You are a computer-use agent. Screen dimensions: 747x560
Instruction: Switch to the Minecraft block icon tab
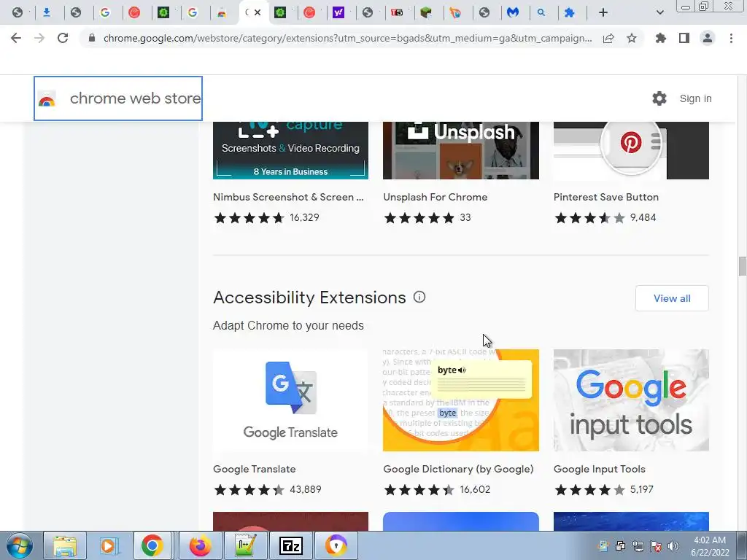point(426,13)
